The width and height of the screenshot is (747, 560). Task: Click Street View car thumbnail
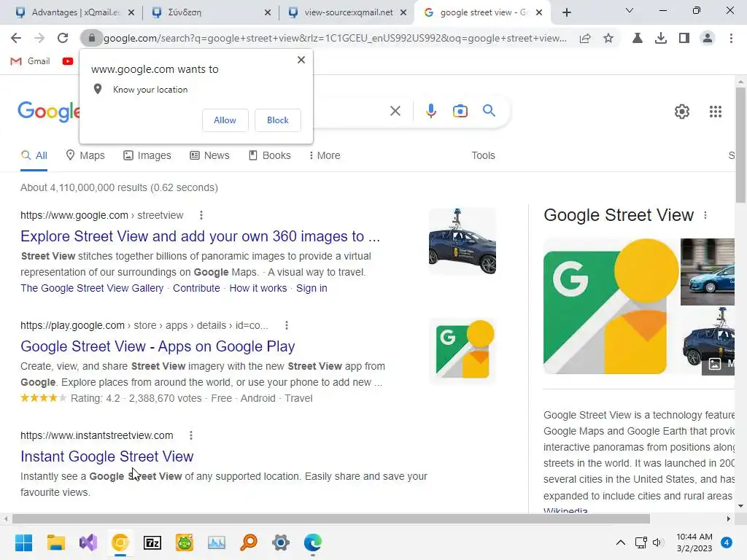pos(462,241)
